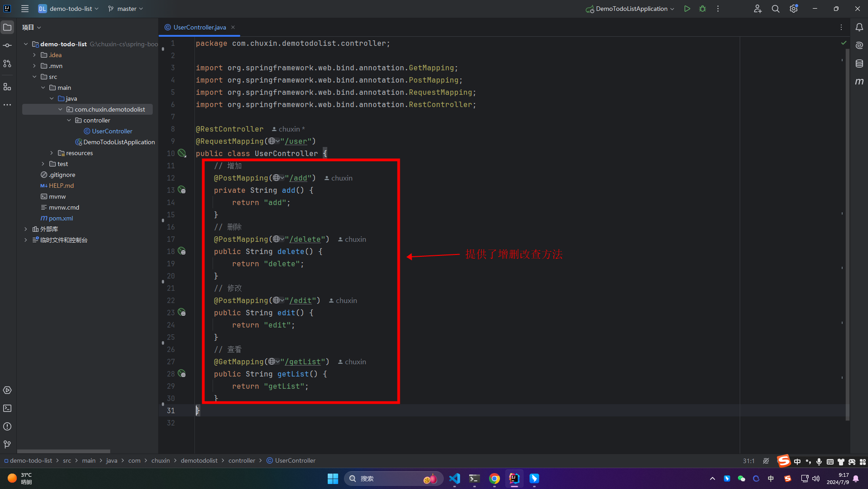Open Chrome from the taskbar

495,479
